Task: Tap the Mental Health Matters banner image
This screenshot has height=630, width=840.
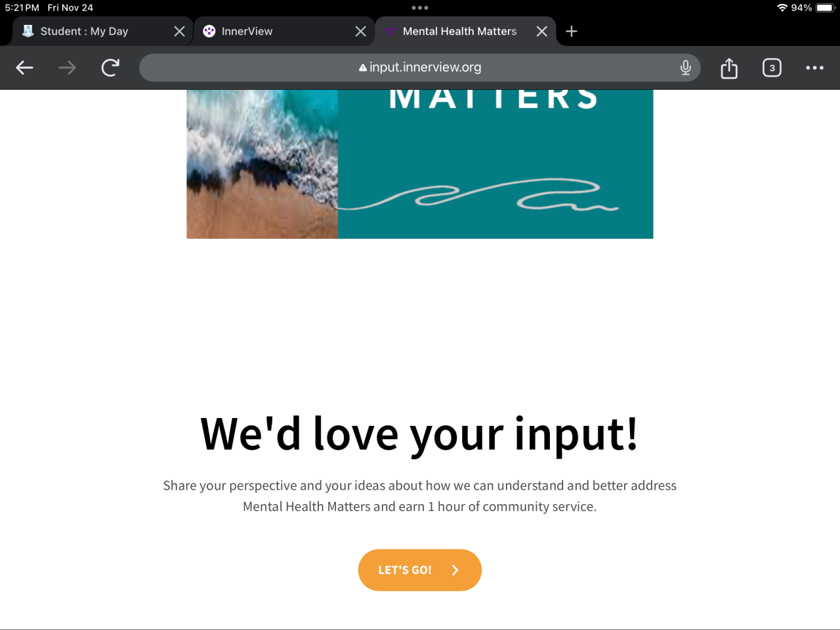Action: 420,164
